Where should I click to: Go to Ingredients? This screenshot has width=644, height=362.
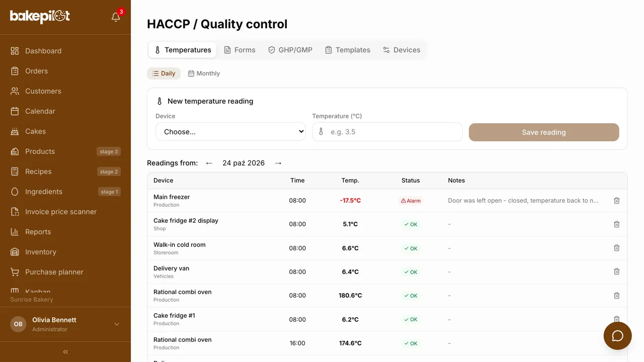(x=65, y=192)
